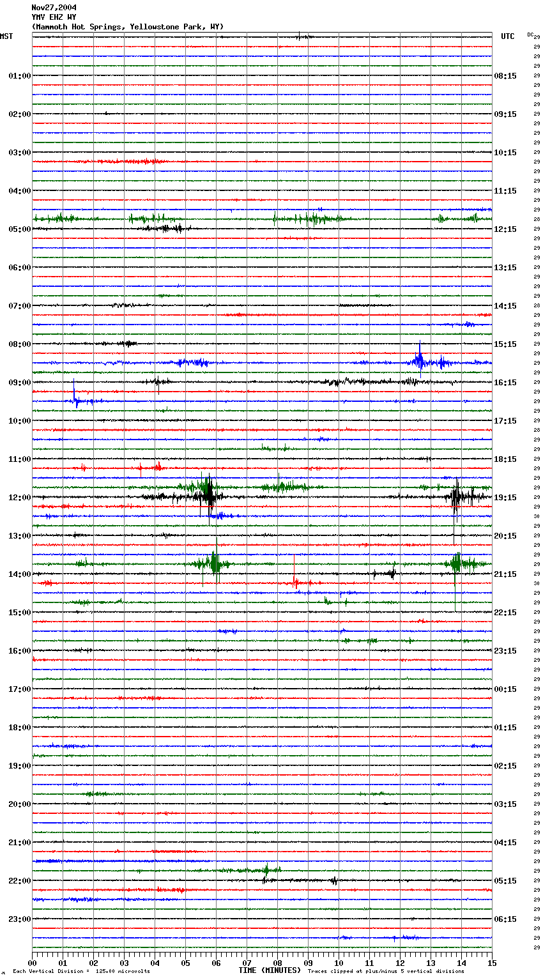This screenshot has height=980, width=543.
Task: Select the 16:00 MST row label
Action: 20,651
